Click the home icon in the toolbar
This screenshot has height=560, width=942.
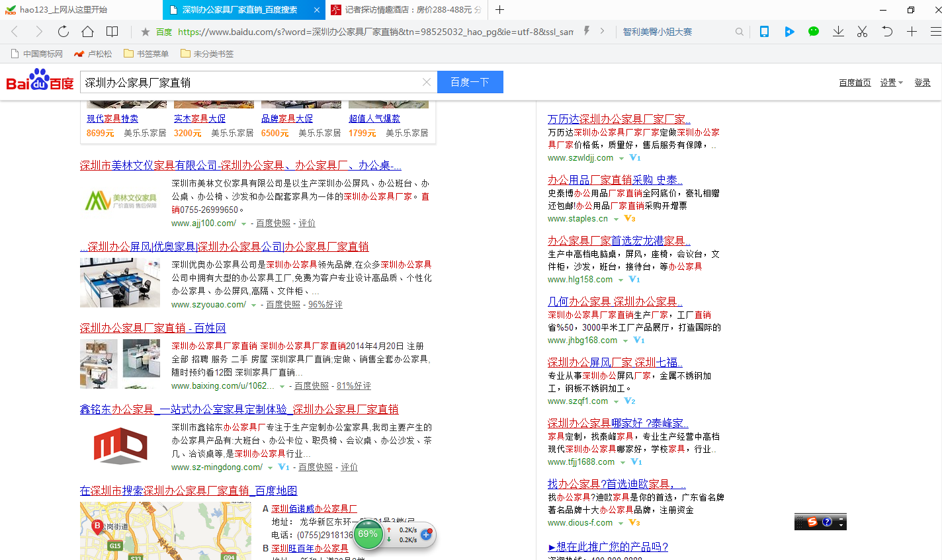click(88, 31)
